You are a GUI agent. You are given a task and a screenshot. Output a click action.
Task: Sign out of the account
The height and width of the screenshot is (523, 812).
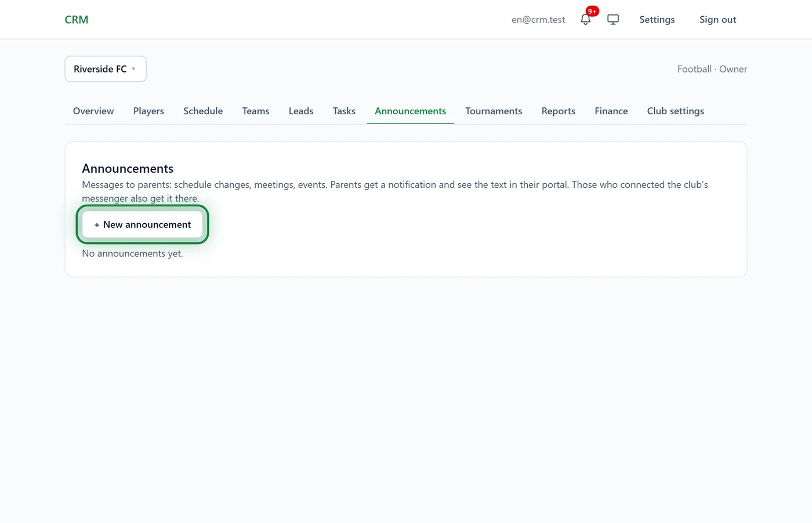(x=718, y=20)
